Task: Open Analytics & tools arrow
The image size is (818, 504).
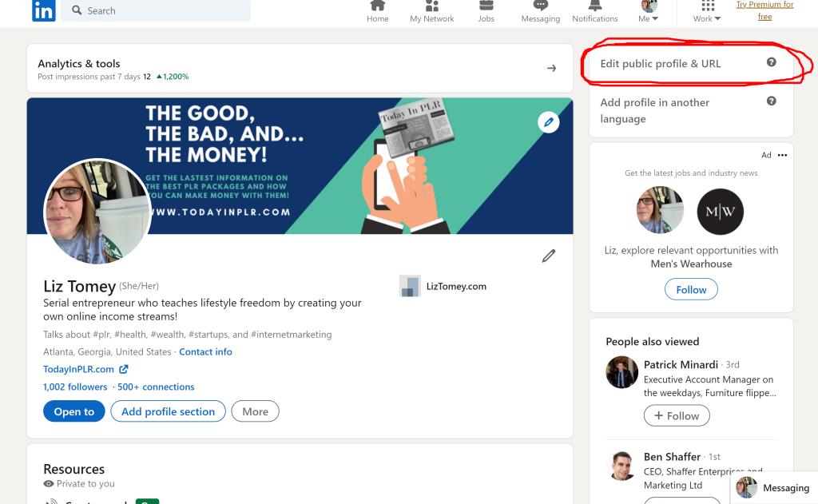Action: click(551, 69)
